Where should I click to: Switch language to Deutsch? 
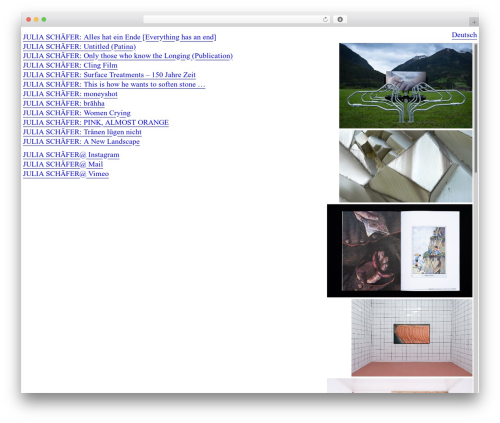click(464, 35)
